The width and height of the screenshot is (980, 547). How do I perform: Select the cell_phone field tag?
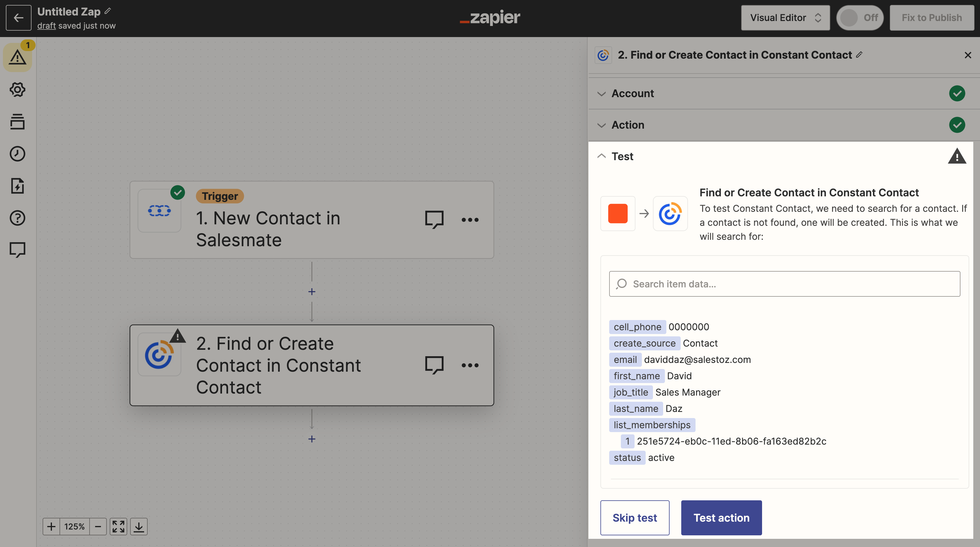pyautogui.click(x=637, y=327)
